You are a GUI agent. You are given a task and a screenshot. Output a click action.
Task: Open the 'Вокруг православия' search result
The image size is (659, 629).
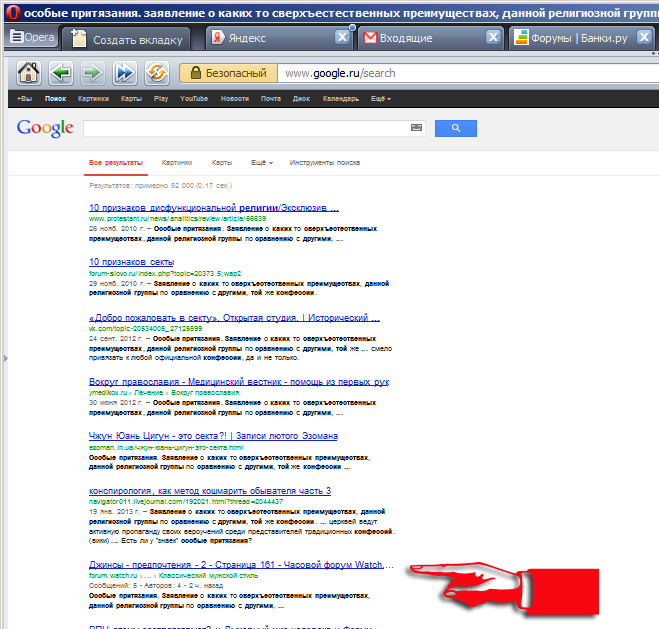[x=238, y=382]
